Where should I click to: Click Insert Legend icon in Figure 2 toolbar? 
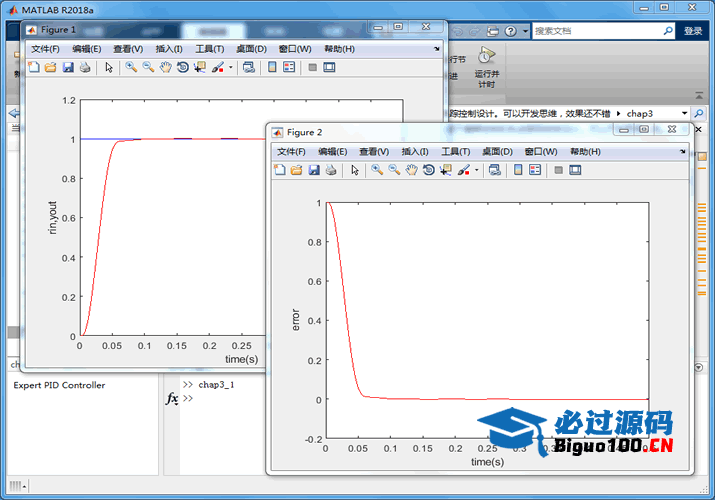536,170
